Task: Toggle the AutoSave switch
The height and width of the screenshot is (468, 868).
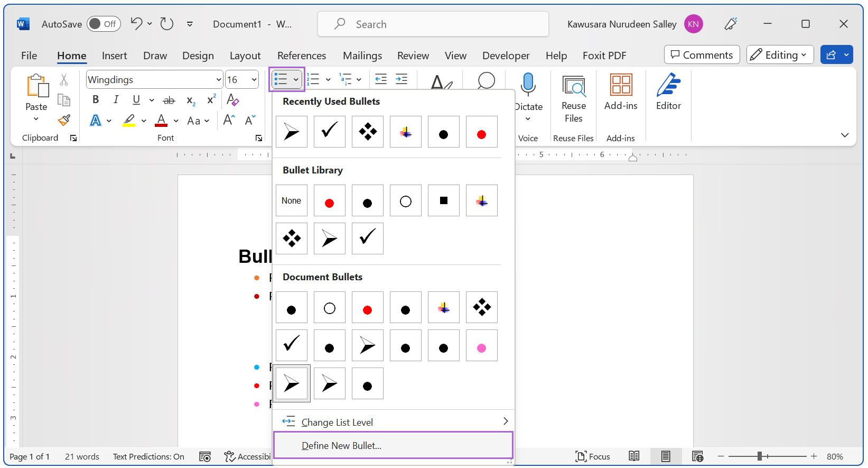Action: tap(104, 24)
